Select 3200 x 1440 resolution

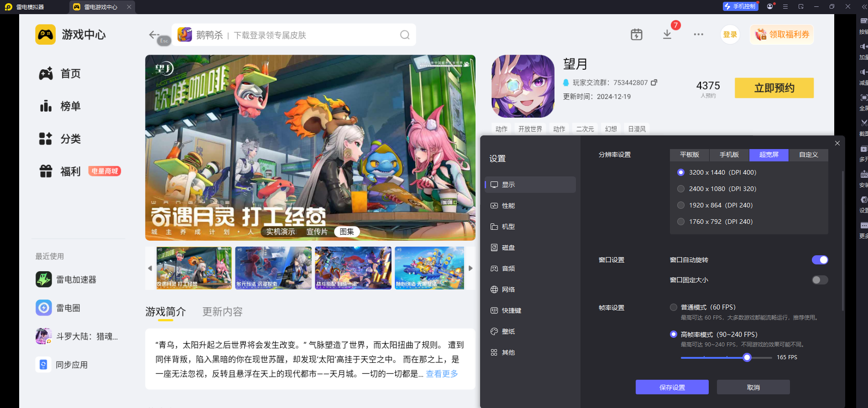(681, 172)
